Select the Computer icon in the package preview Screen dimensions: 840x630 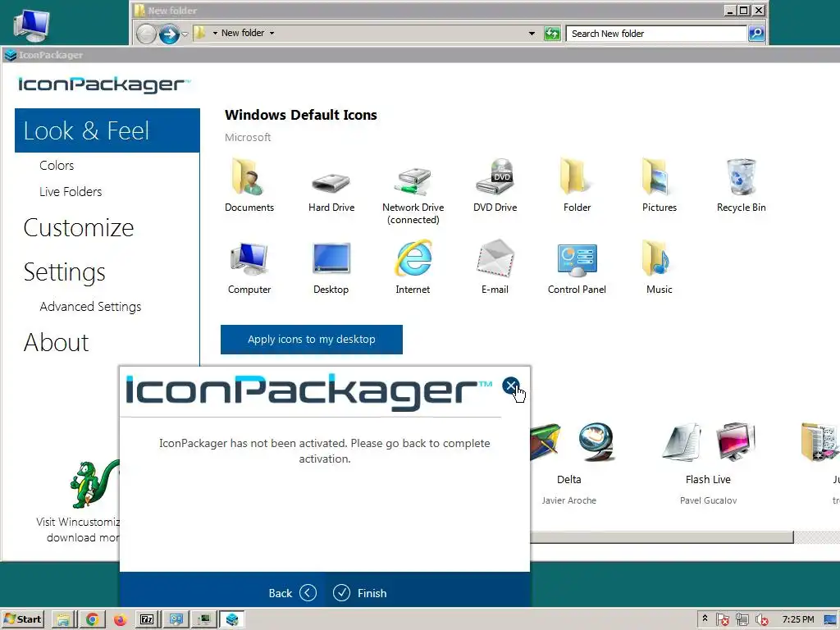(x=249, y=258)
